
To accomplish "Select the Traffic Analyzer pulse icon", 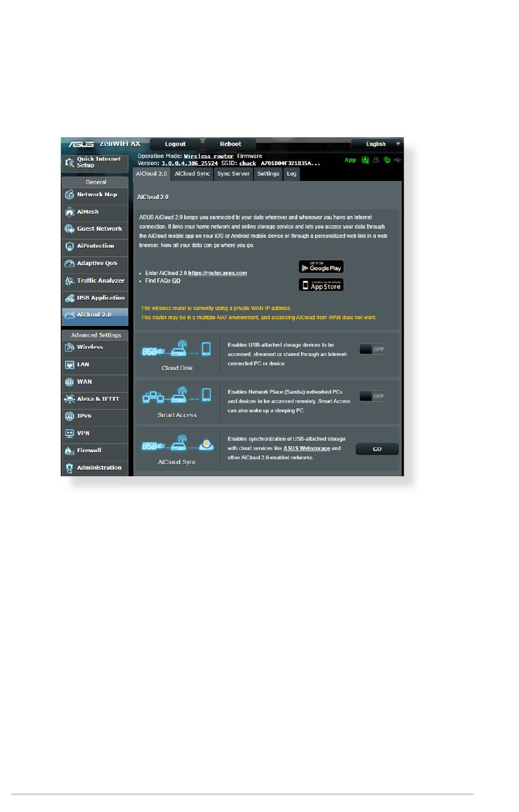I will [x=69, y=281].
